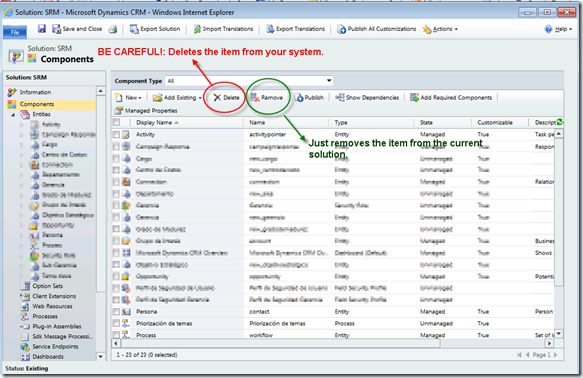Select Web Resources in the tree

52,306
